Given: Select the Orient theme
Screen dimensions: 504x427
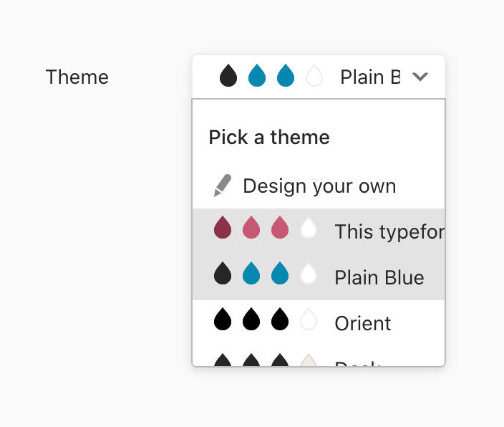Looking at the screenshot, I should [x=363, y=323].
